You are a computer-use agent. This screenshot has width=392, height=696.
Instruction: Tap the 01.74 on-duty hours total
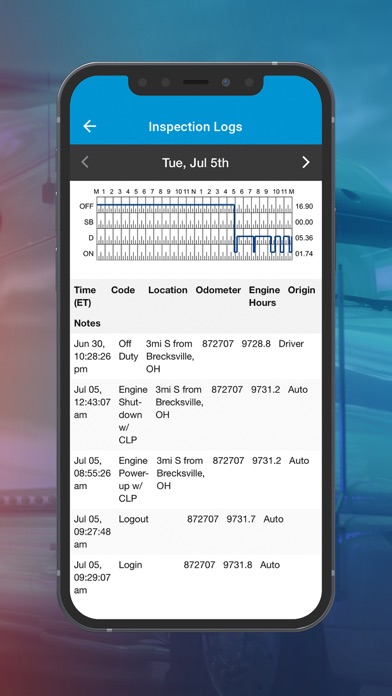point(304,254)
